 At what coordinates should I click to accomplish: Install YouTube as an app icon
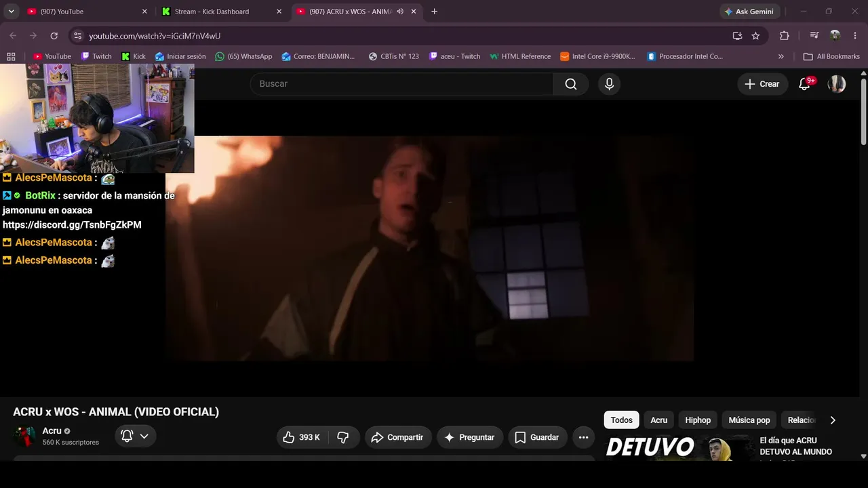[x=737, y=36]
